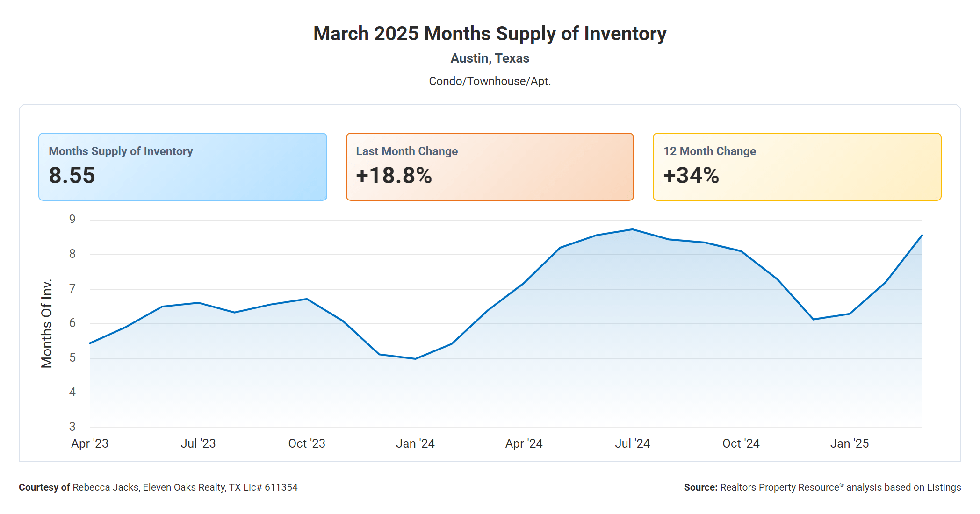Click the Jan '24 x-axis label
The width and height of the screenshot is (980, 514).
pos(415,443)
